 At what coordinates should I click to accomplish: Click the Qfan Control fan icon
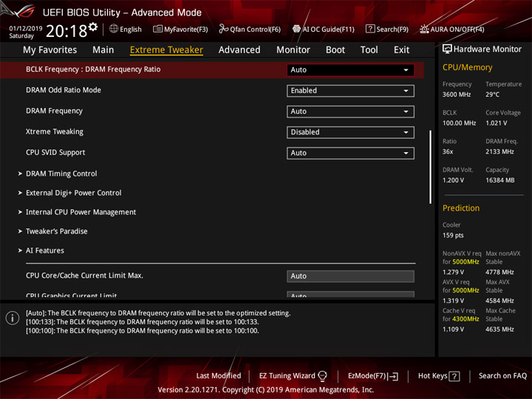click(223, 29)
